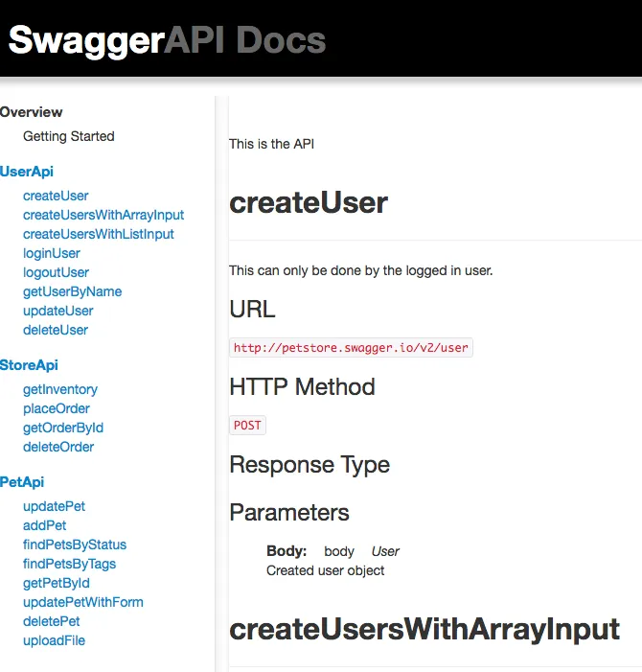
Task: Go to findPetsByTags
Action: [x=69, y=564]
